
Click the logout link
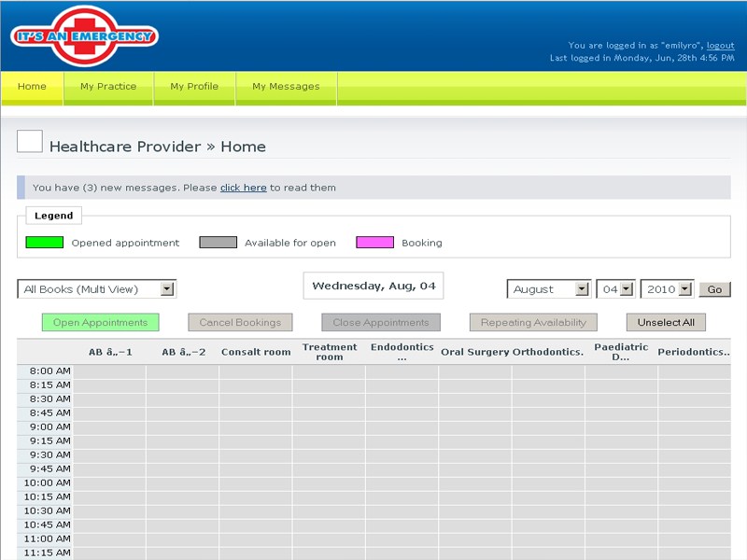(x=720, y=45)
